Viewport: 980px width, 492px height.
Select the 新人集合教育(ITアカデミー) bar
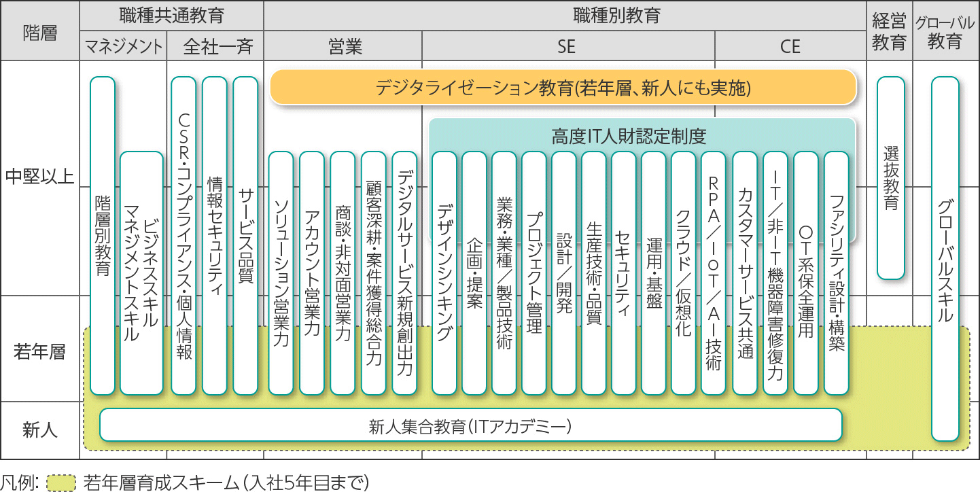point(471,426)
